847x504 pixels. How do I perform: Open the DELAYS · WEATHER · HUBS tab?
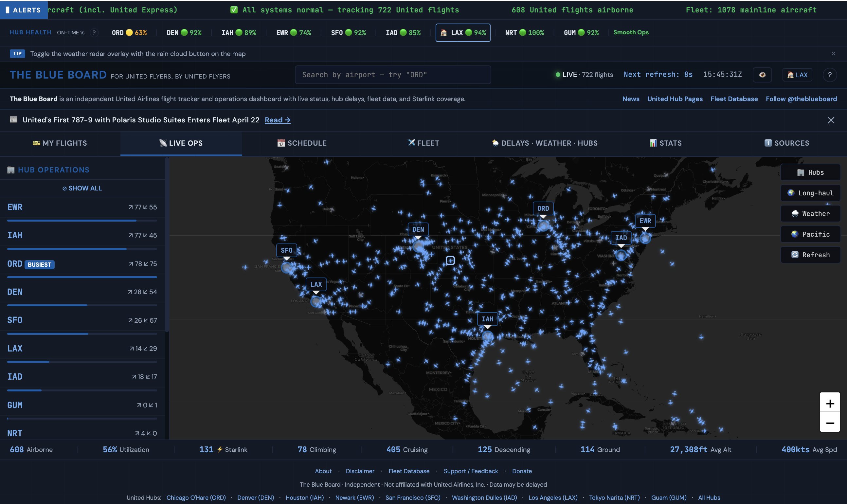pyautogui.click(x=545, y=143)
